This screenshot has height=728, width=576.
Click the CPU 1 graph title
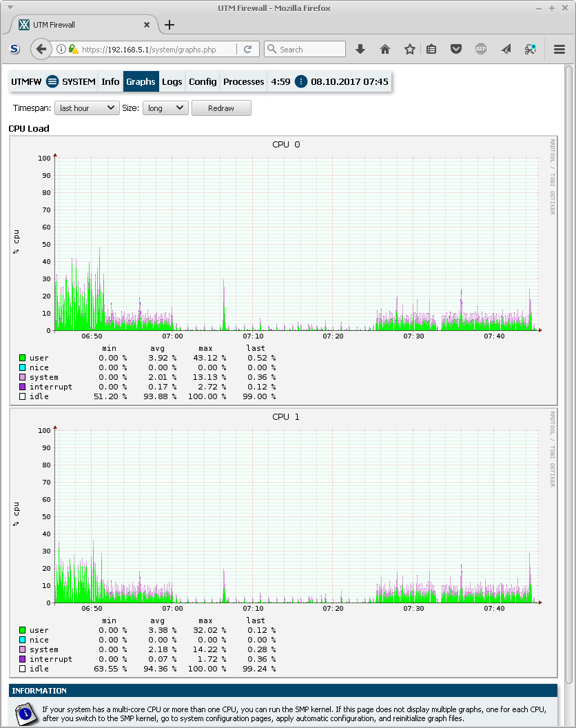tap(286, 417)
